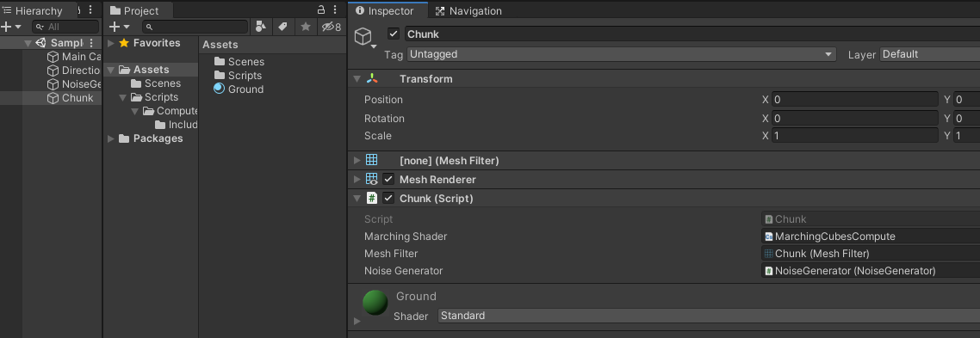Click the Project panel search field
980x338 pixels.
[x=195, y=27]
